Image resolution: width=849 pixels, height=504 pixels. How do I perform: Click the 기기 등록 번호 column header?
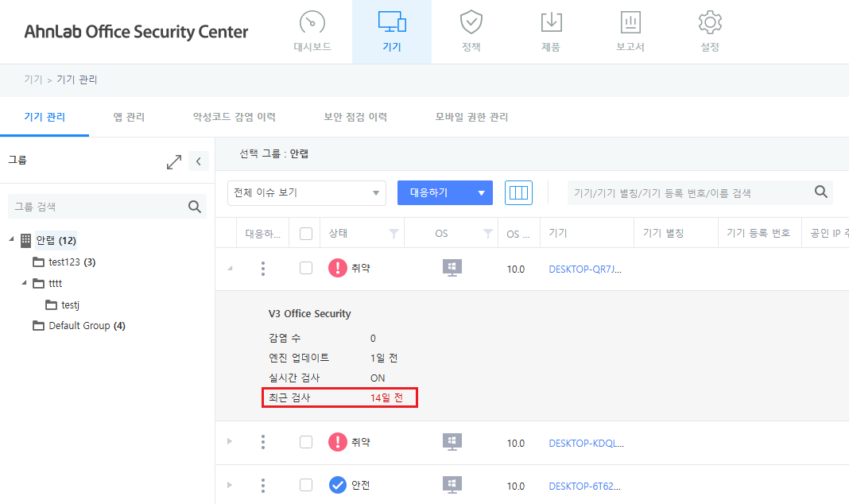click(758, 234)
